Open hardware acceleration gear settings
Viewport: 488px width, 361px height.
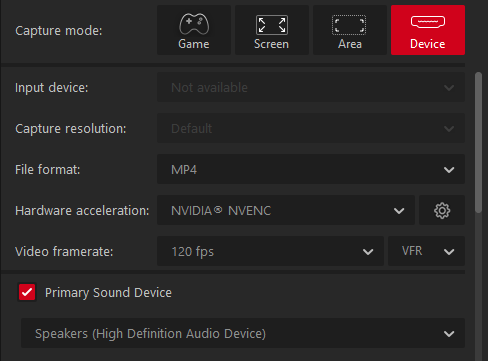[442, 210]
